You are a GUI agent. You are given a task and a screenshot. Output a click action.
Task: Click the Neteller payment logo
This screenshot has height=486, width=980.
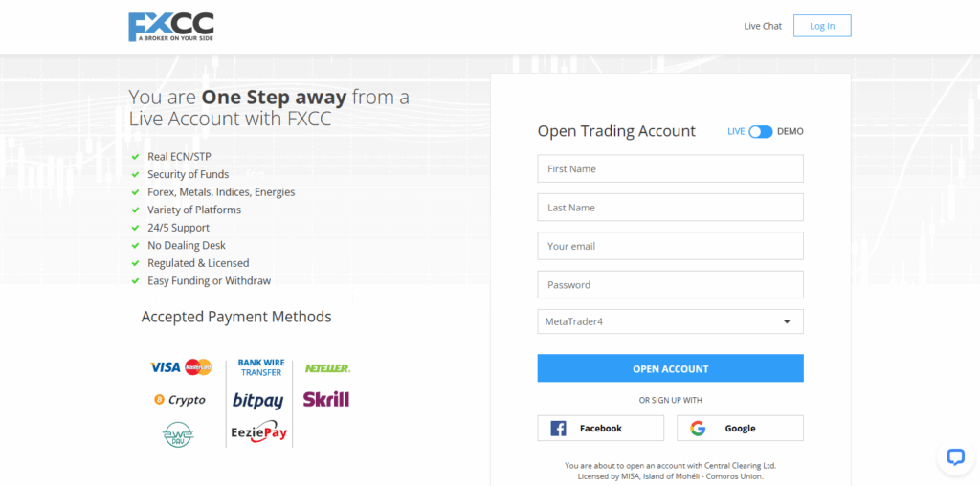click(327, 368)
